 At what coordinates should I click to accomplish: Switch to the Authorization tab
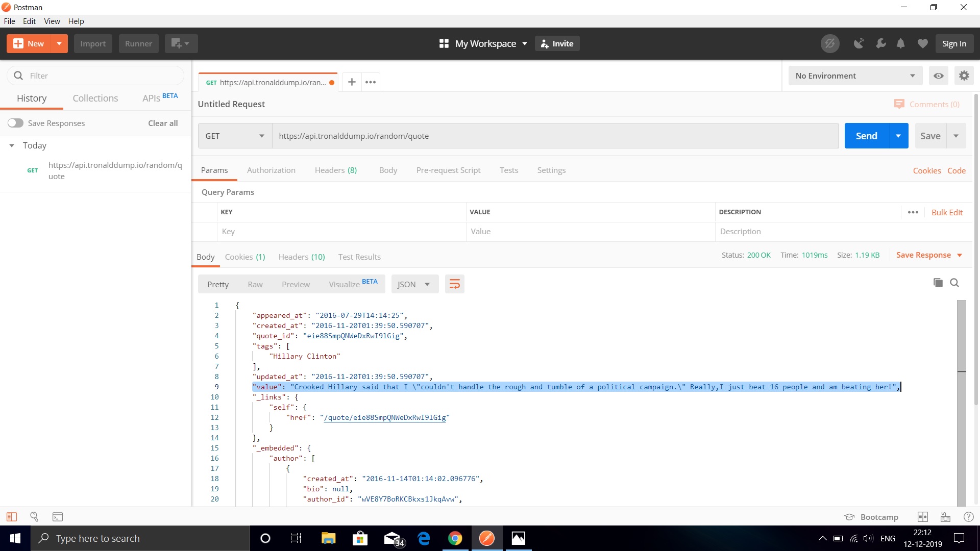tap(271, 170)
